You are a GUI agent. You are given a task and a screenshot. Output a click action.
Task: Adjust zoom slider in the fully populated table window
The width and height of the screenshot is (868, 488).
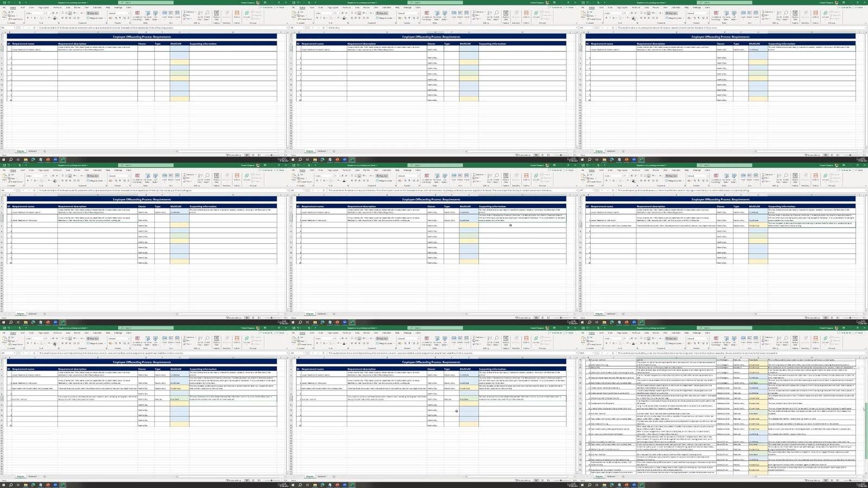850,480
